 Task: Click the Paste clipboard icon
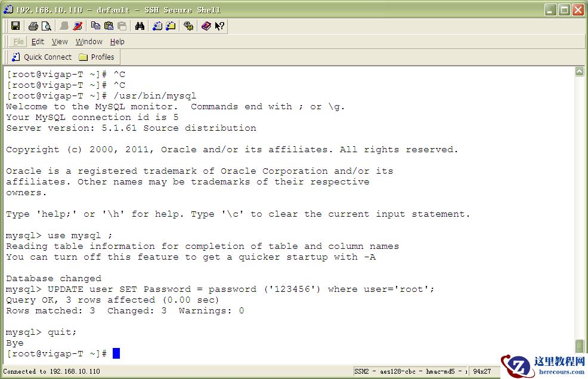tap(109, 26)
